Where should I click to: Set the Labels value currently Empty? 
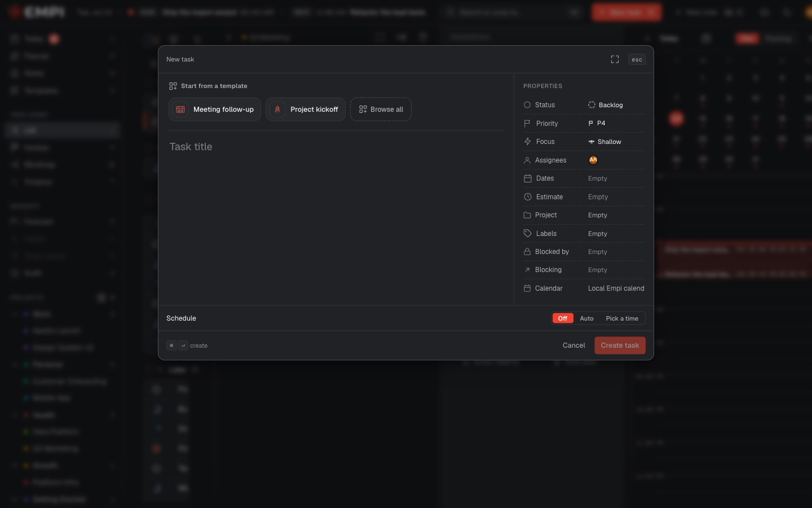(598, 234)
